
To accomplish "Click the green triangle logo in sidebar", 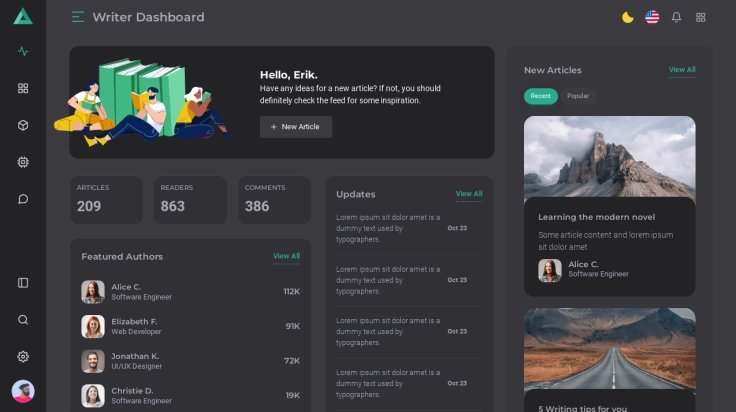I will point(23,16).
